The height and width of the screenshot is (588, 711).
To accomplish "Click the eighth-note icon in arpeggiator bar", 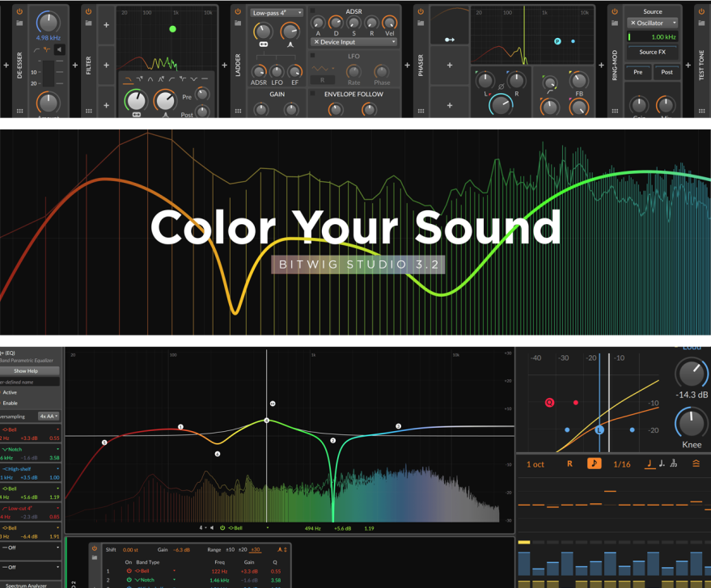I will pos(594,463).
